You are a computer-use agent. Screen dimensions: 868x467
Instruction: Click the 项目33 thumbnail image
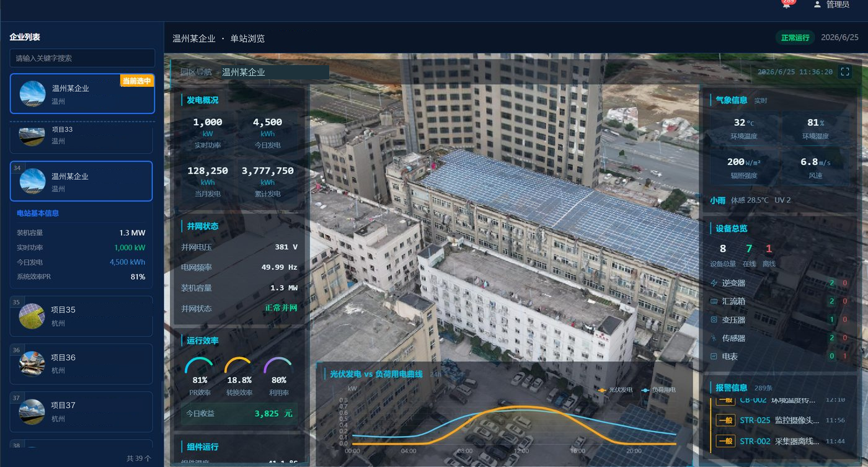(x=32, y=136)
